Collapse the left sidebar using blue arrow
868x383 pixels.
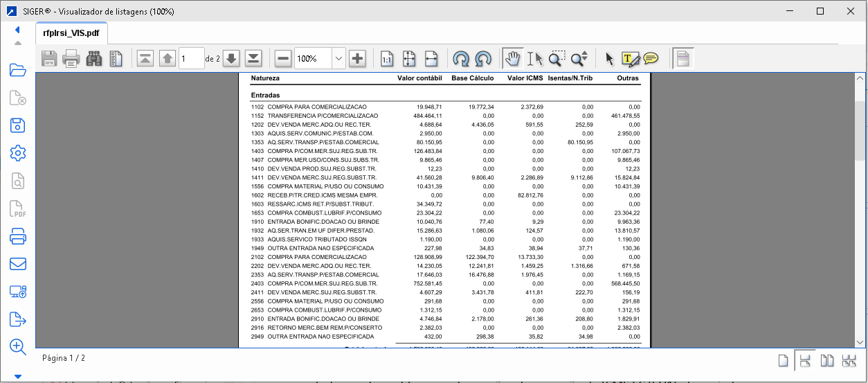[x=17, y=30]
